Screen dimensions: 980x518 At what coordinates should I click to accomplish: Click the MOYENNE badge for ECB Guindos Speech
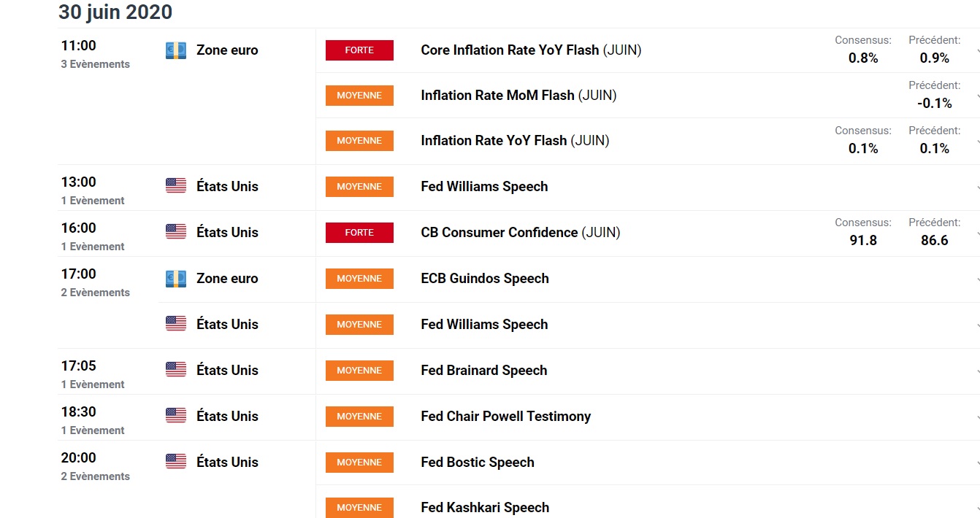[359, 278]
